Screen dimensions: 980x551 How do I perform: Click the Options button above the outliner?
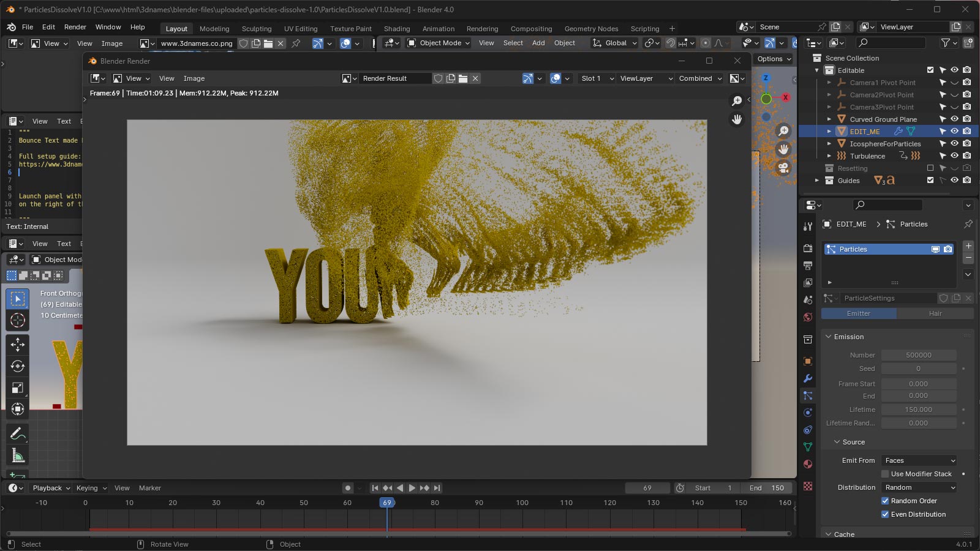tap(773, 58)
